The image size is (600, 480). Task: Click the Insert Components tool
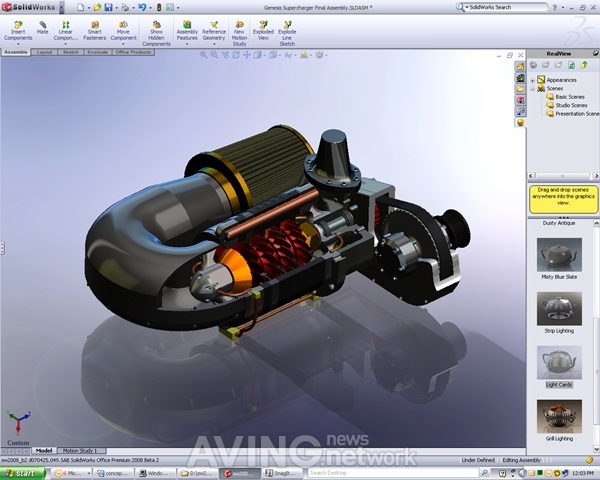click(18, 31)
